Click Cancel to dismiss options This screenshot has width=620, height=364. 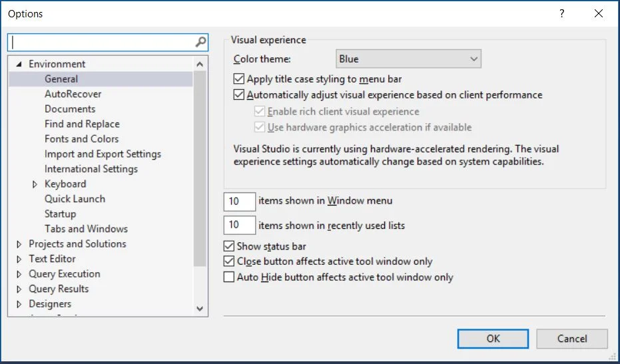(572, 339)
